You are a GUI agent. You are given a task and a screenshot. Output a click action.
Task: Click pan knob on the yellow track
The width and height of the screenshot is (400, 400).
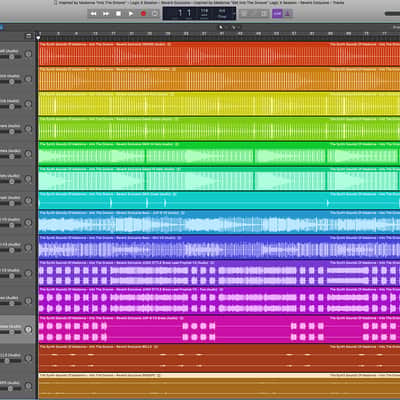pos(28,104)
